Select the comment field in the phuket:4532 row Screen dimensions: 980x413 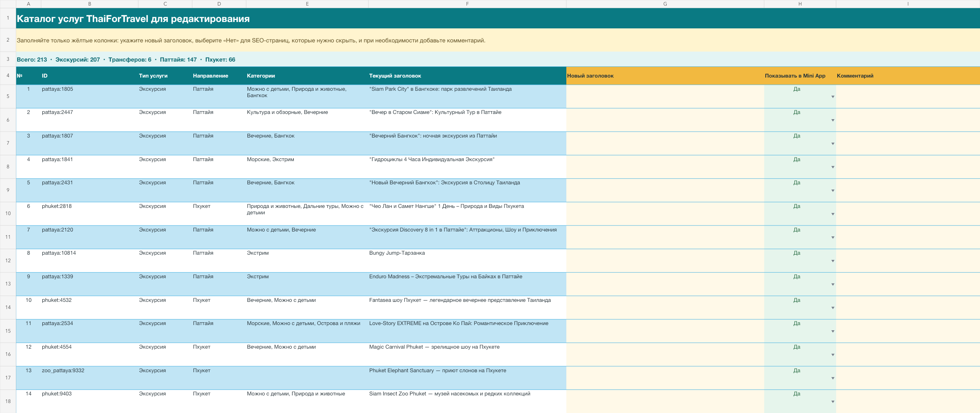click(x=908, y=307)
